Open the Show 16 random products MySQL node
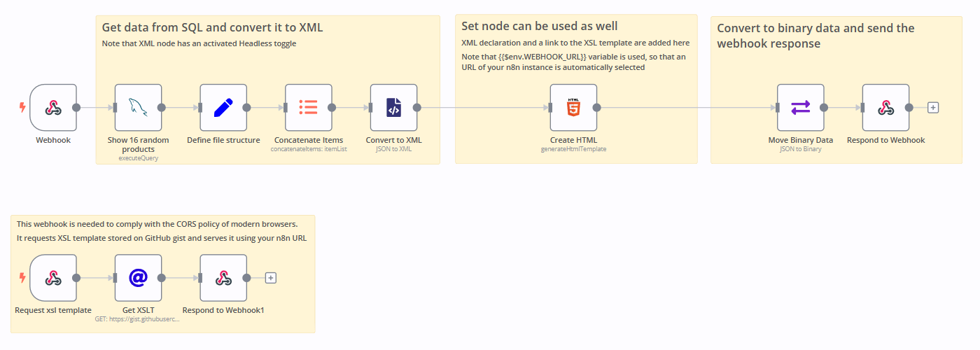This screenshot has width=980, height=350. tap(138, 108)
